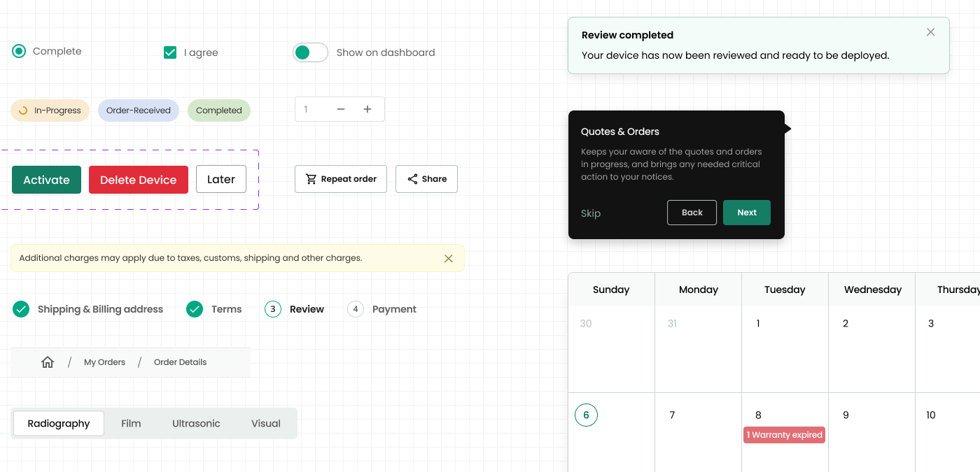
Task: Click the cart icon on Repeat order
Action: point(311,179)
